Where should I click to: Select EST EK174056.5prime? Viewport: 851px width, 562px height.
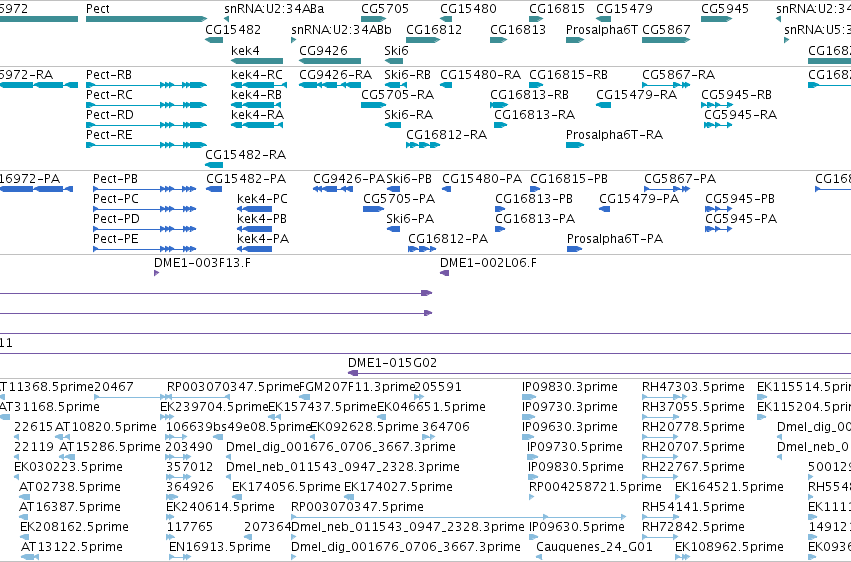pos(286,487)
